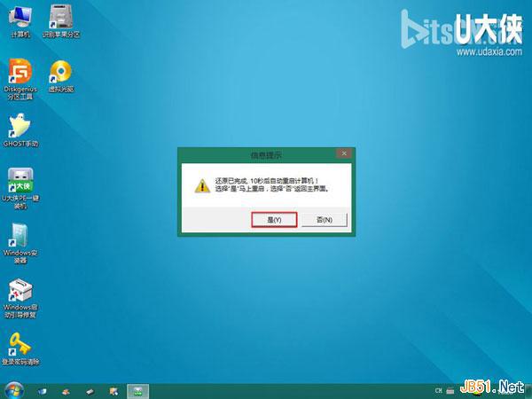The width and height of the screenshot is (532, 399).
Task: Click 否(N) to return to main interface
Action: point(325,220)
